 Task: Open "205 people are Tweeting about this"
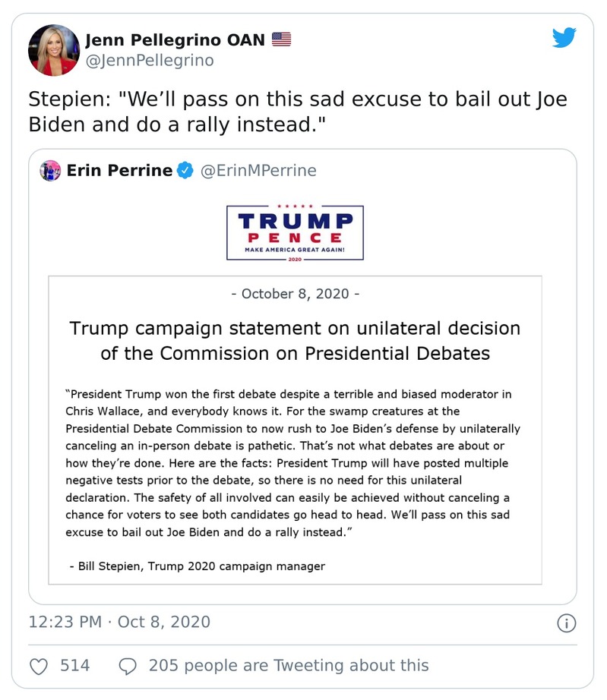coord(289,666)
